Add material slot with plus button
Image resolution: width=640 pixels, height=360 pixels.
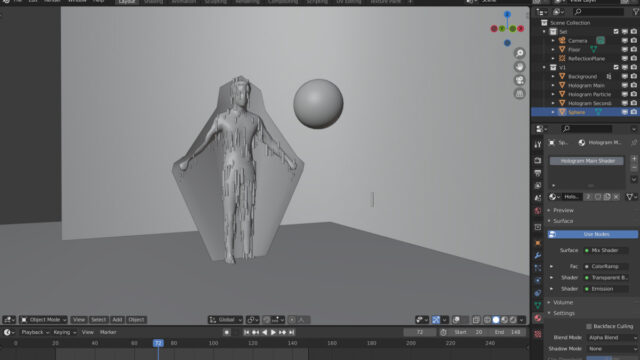(634, 158)
